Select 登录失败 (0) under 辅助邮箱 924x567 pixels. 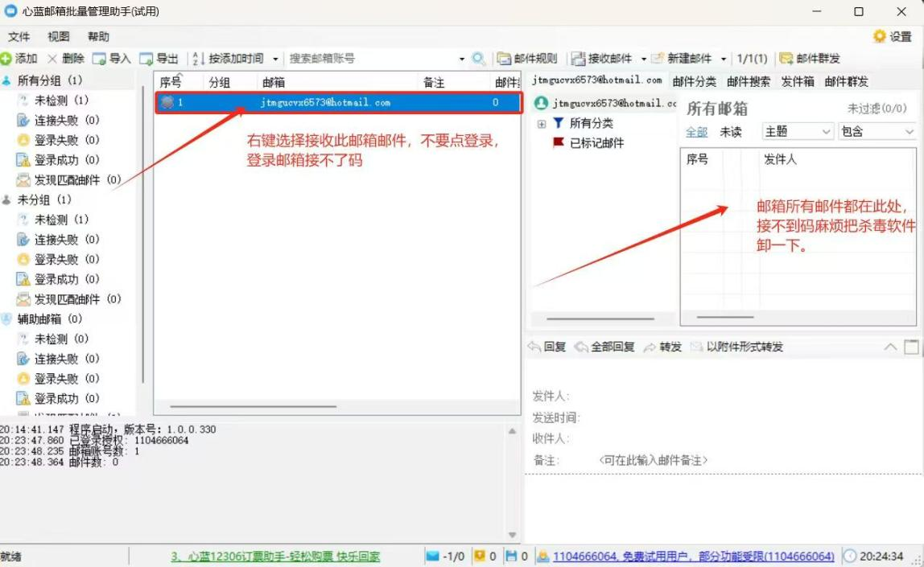pos(66,379)
